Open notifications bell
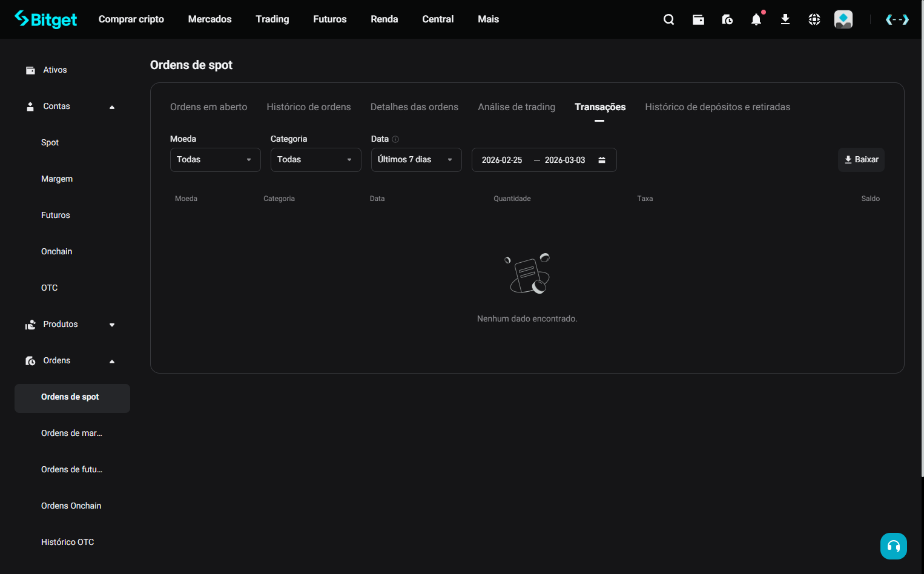This screenshot has height=574, width=924. pos(756,19)
